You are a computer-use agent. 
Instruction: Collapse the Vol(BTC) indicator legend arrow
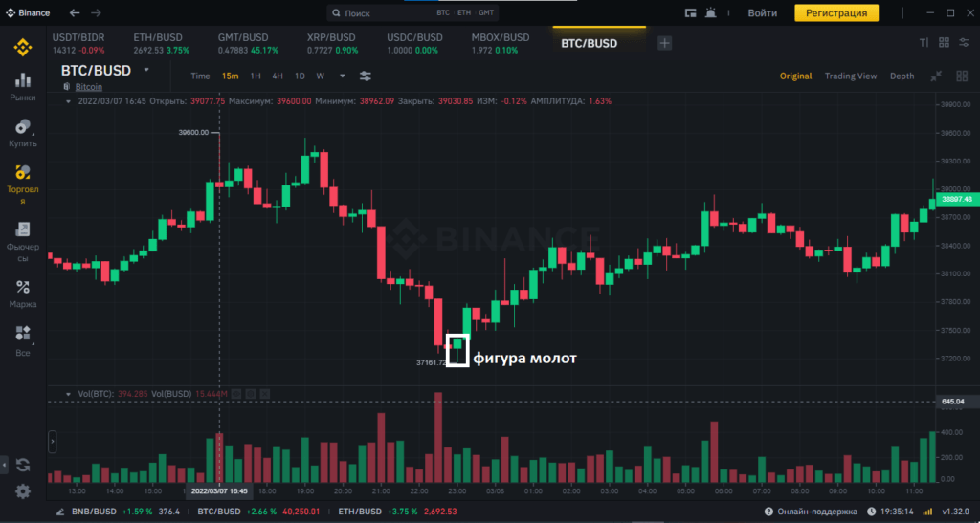[x=67, y=394]
